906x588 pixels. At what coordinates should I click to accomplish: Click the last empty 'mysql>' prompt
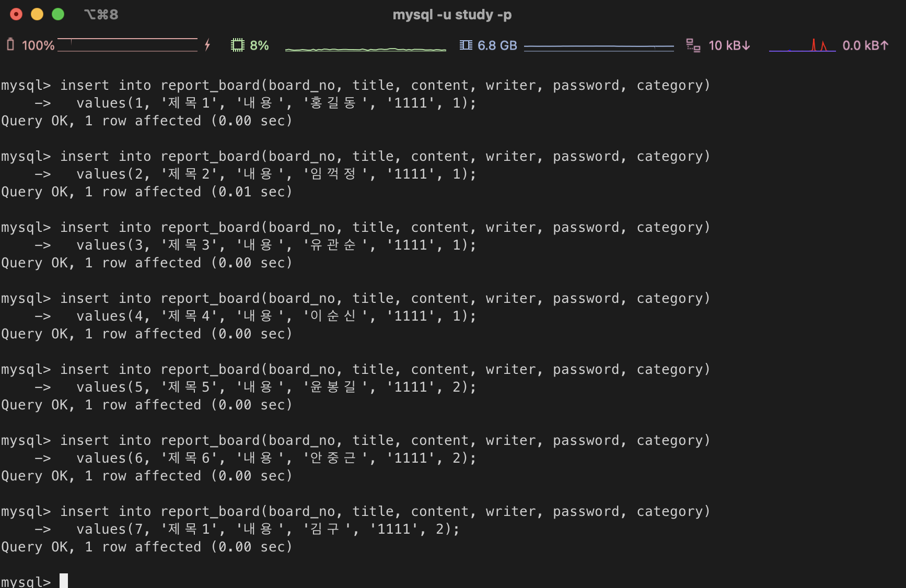[x=26, y=581]
